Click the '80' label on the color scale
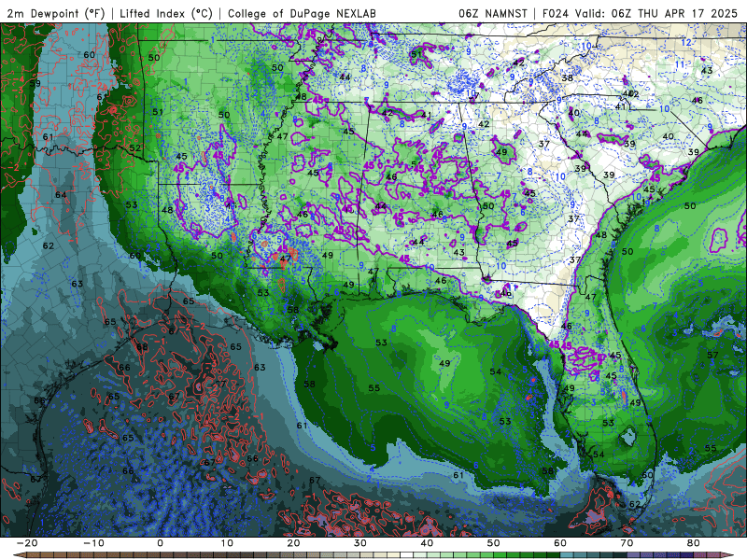Viewport: 747px width, 560px height. tap(694, 543)
